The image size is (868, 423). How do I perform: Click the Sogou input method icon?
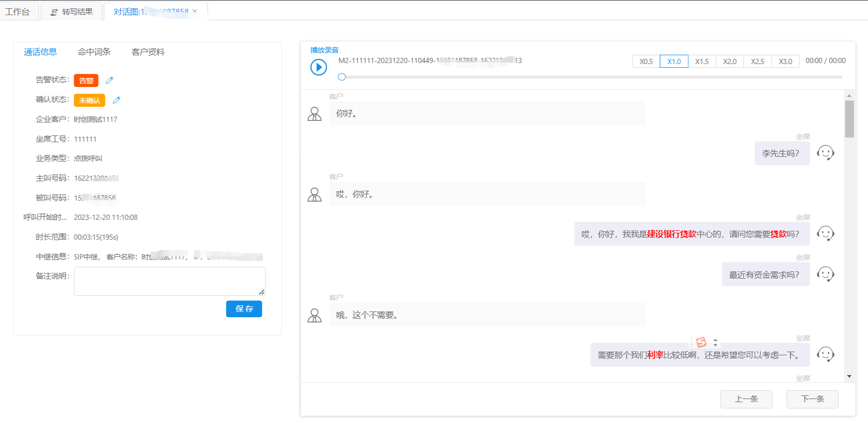[x=701, y=342]
